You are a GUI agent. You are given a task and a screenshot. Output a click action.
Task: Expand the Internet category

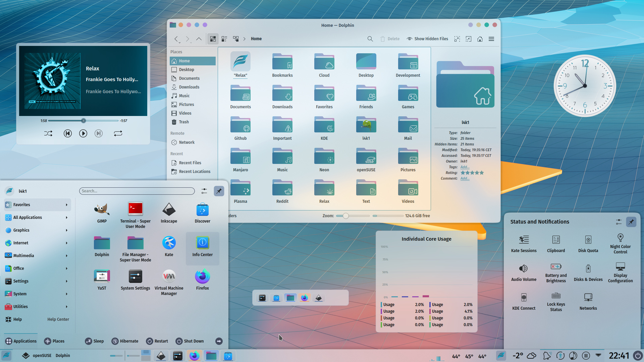click(x=37, y=243)
